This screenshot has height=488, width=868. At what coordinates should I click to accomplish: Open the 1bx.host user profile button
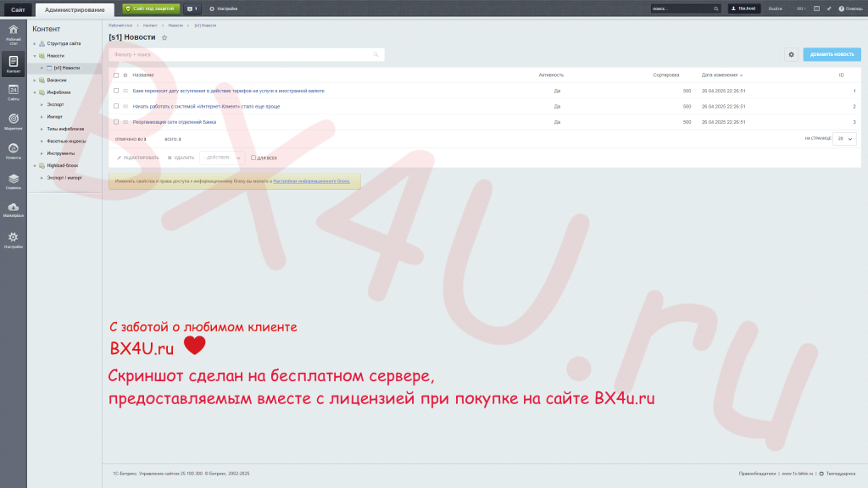coord(744,8)
